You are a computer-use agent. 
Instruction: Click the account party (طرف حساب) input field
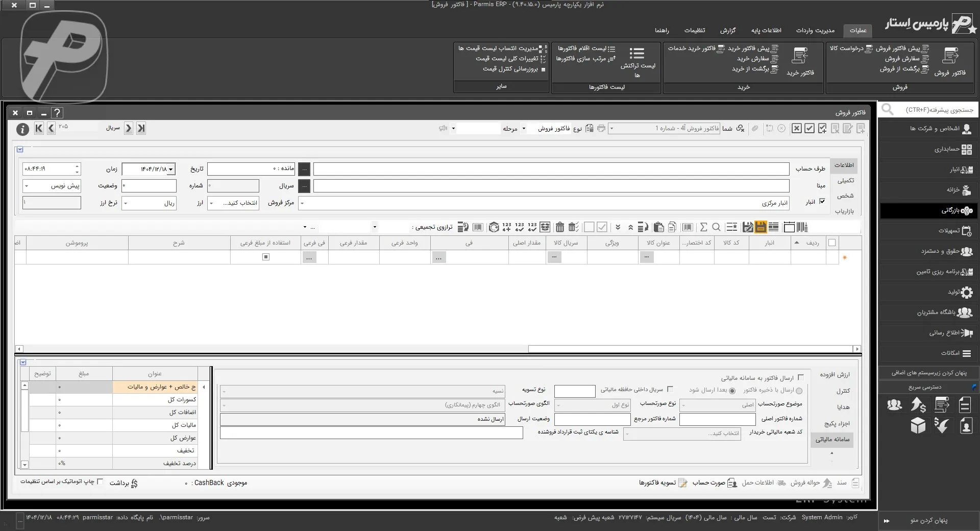(551, 169)
